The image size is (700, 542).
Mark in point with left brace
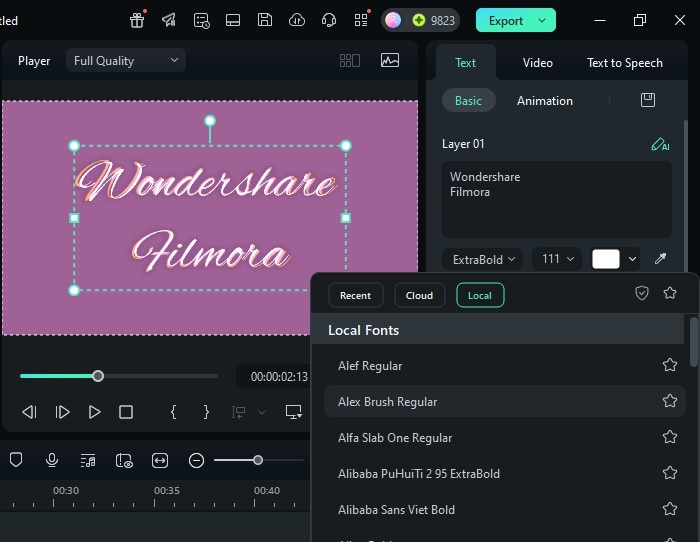pos(174,412)
